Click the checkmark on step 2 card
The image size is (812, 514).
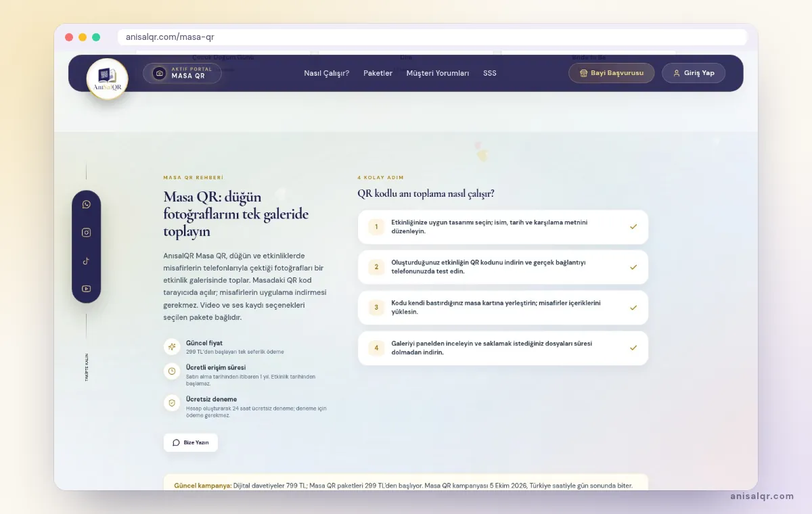pyautogui.click(x=633, y=267)
